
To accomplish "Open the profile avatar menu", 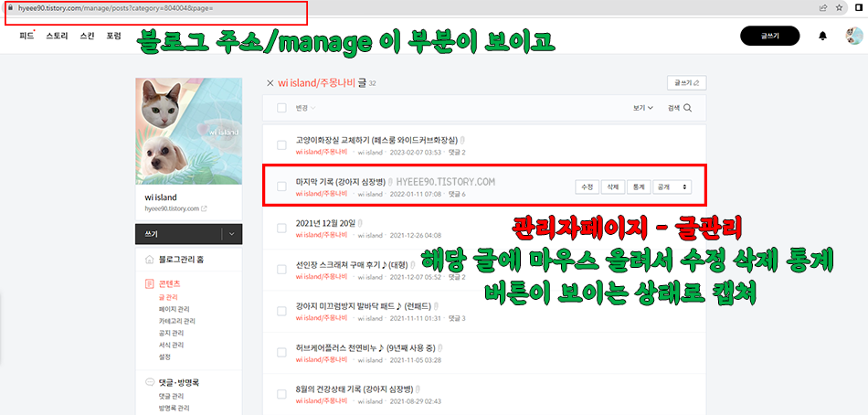I will [x=854, y=36].
